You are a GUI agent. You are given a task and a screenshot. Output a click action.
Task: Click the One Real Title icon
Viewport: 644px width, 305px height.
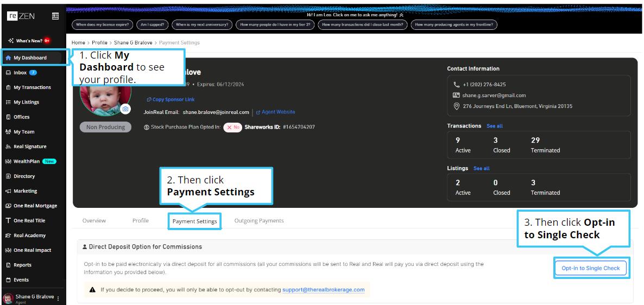coord(8,220)
